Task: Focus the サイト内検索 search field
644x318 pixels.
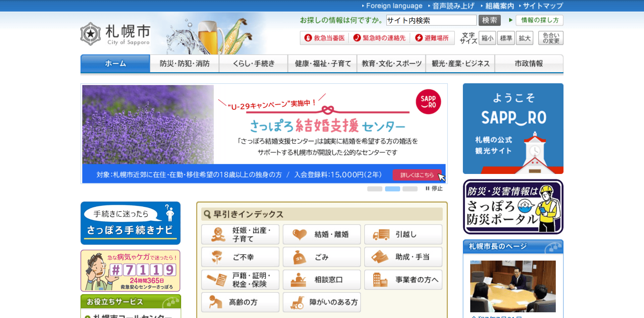Action: pos(431,20)
